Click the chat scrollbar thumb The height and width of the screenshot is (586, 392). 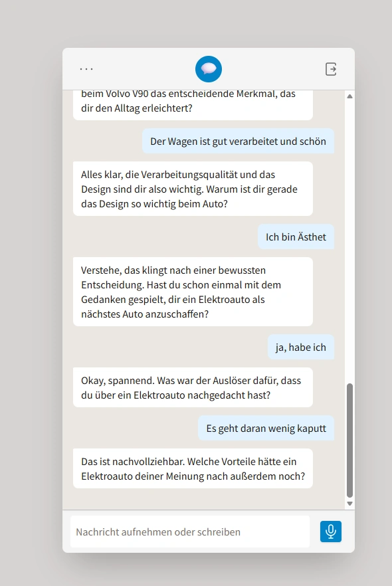[349, 440]
